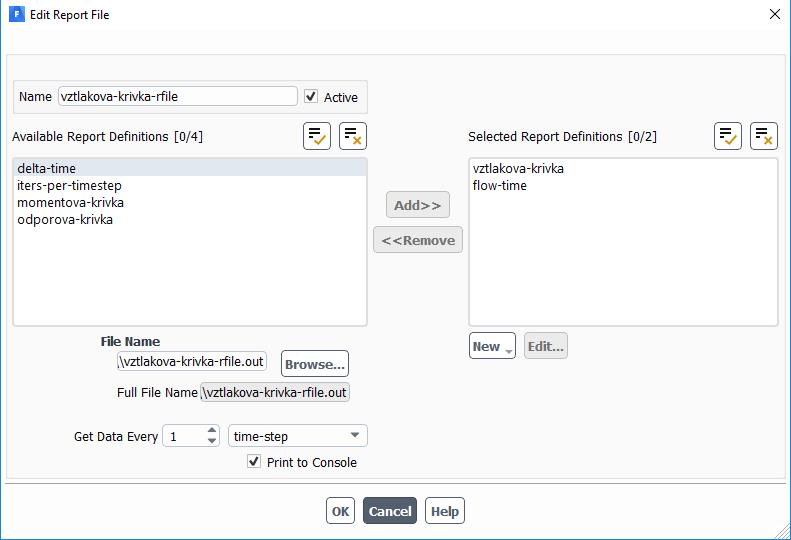Screen dimensions: 791x540
Task: Select vztlakova-krivka in selected definitions
Action: click(x=624, y=168)
